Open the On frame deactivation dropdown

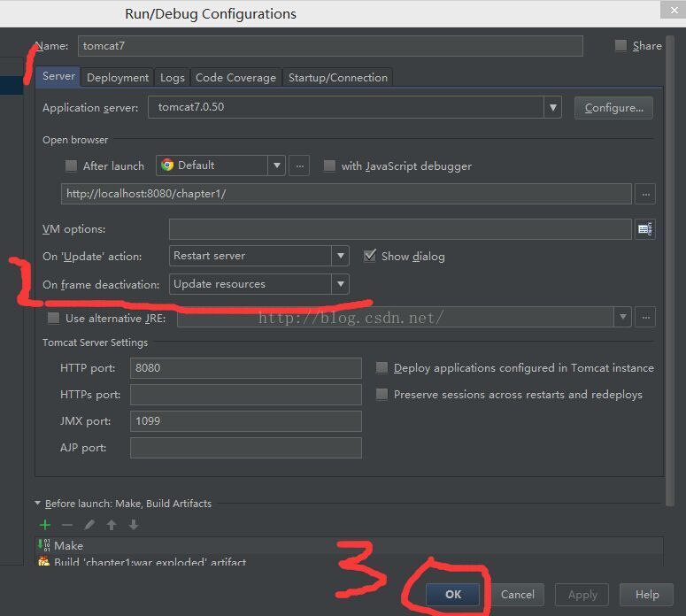[341, 284]
